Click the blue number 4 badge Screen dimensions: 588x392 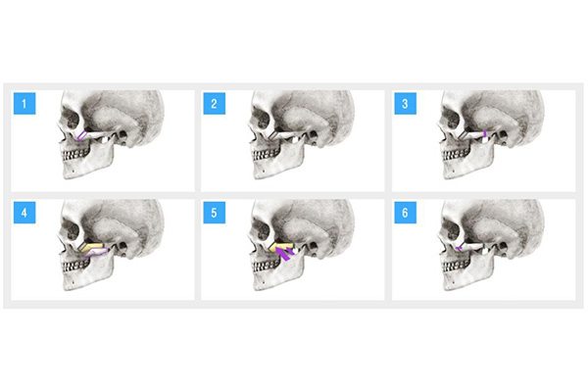coord(24,213)
